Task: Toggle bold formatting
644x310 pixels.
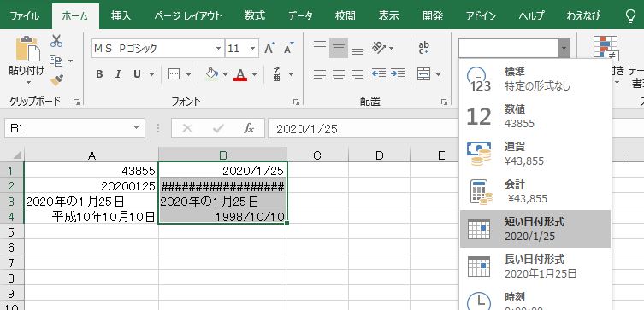Action: click(99, 74)
